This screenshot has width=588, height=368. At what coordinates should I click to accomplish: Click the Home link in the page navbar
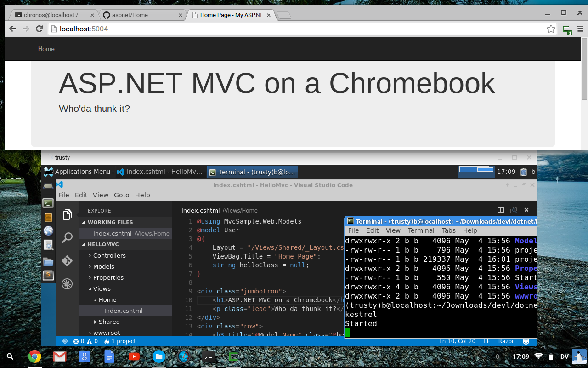click(46, 49)
